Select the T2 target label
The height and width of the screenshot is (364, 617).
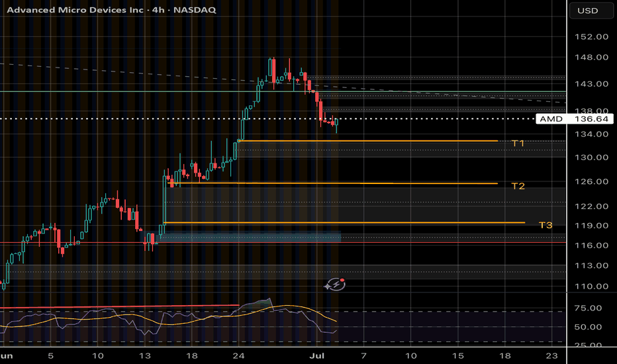pyautogui.click(x=518, y=186)
